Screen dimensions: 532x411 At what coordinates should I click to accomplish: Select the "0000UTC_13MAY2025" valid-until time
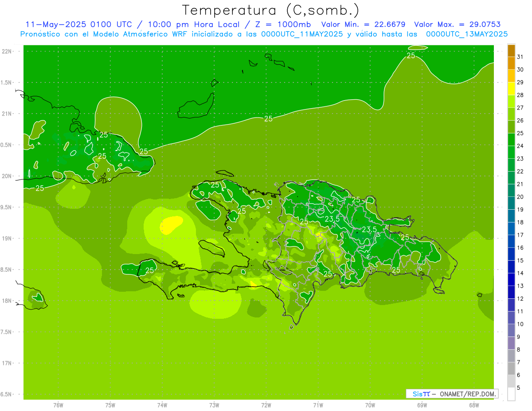click(x=467, y=34)
